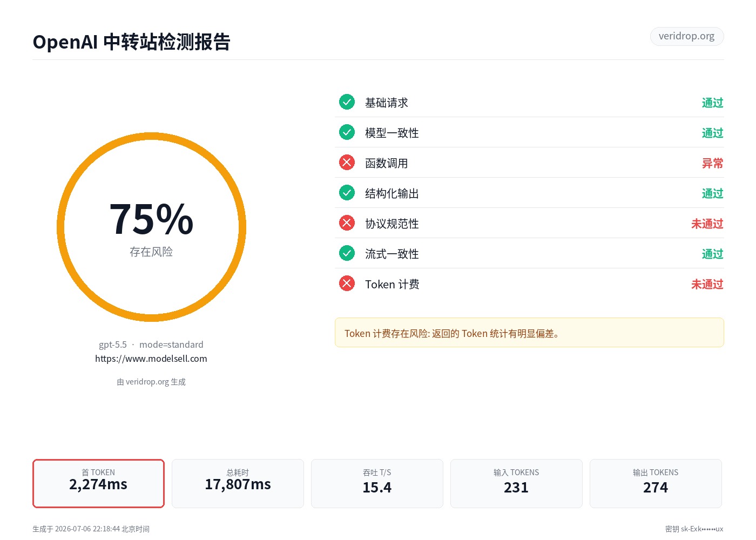The width and height of the screenshot is (756, 540).
Task: Click the 通过 status for 基础请求
Action: (x=712, y=103)
